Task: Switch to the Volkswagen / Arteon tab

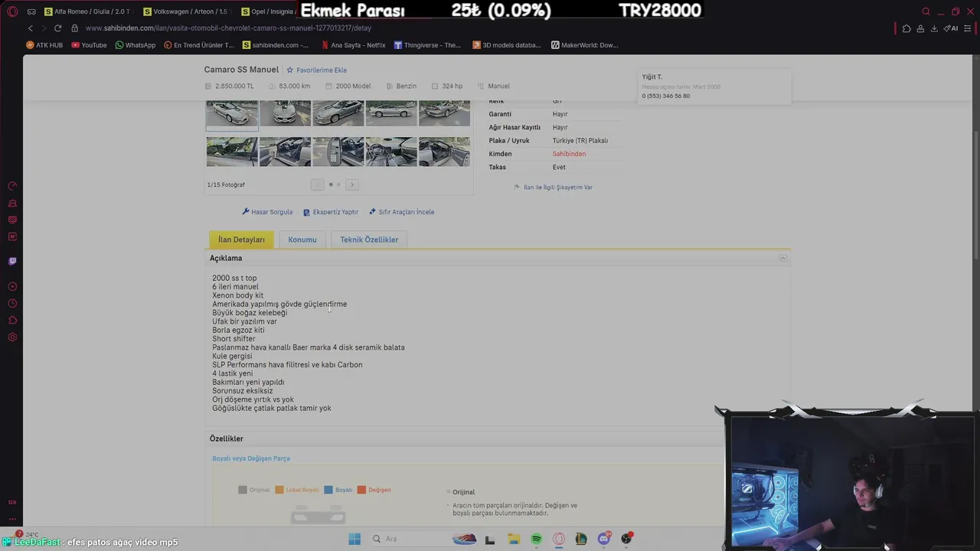Action: tap(186, 11)
